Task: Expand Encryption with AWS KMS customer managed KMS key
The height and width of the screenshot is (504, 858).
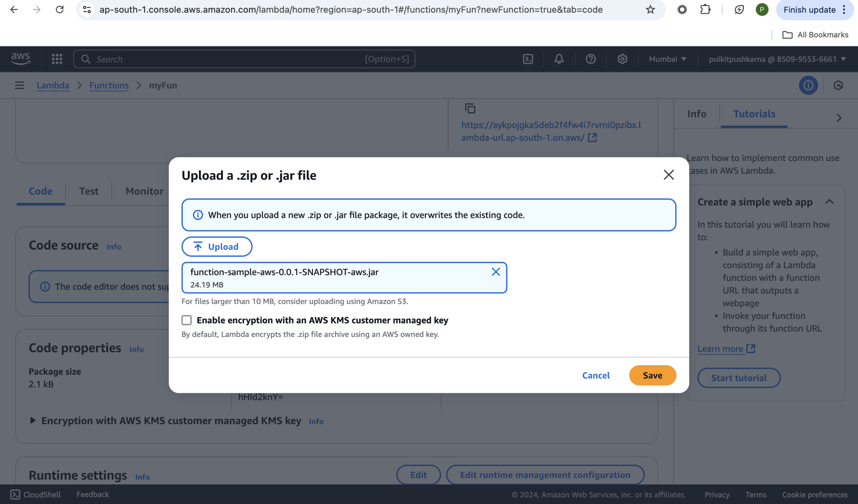Action: coord(33,421)
